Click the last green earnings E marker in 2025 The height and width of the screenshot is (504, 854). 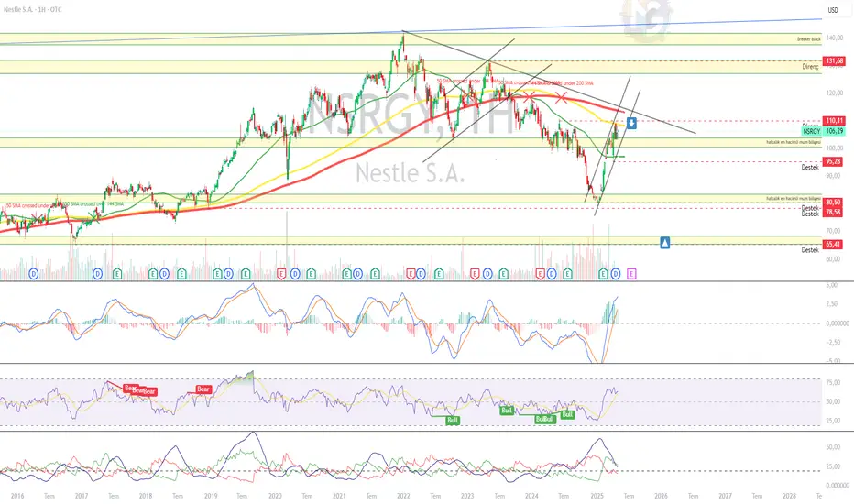pos(603,273)
